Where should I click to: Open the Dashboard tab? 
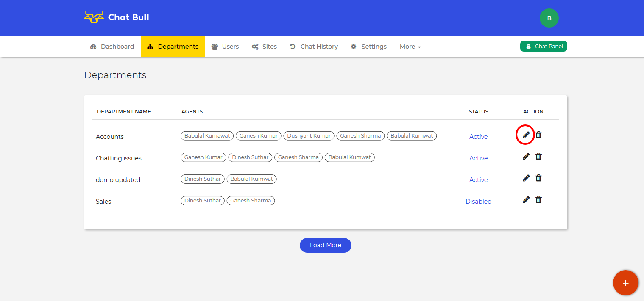[x=112, y=47]
